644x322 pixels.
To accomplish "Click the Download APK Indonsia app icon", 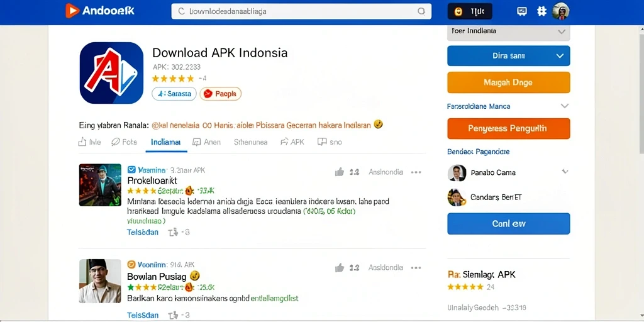I will [111, 73].
